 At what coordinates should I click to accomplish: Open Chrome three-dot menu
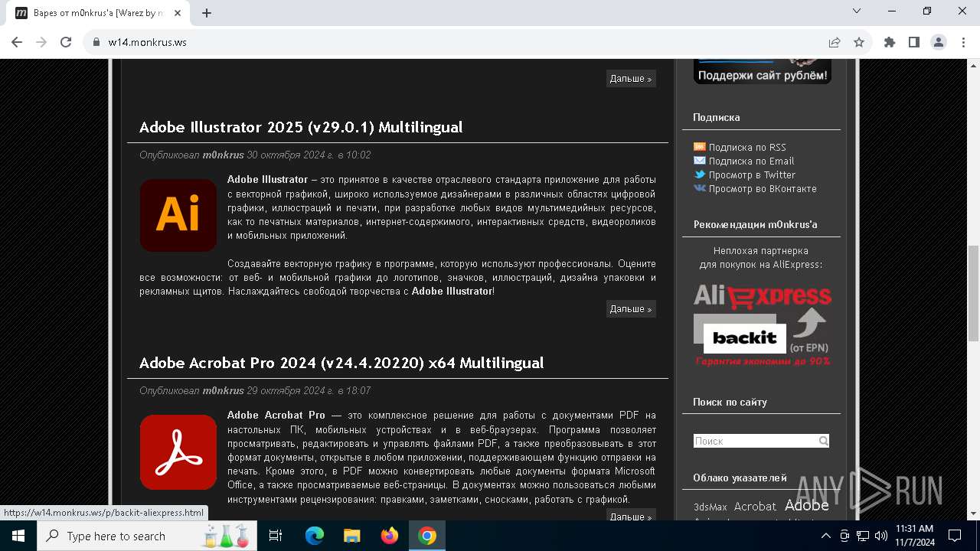coord(962,42)
